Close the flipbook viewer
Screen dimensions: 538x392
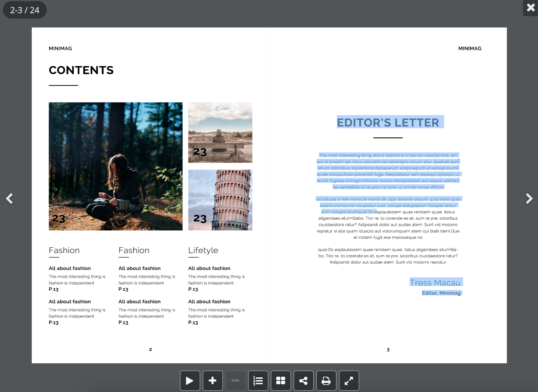[531, 7]
